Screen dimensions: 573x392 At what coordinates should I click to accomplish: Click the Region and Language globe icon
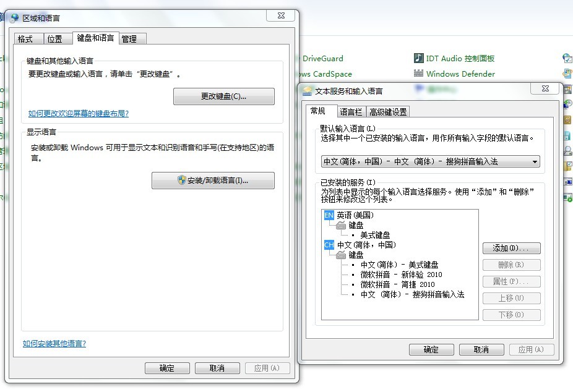click(15, 17)
